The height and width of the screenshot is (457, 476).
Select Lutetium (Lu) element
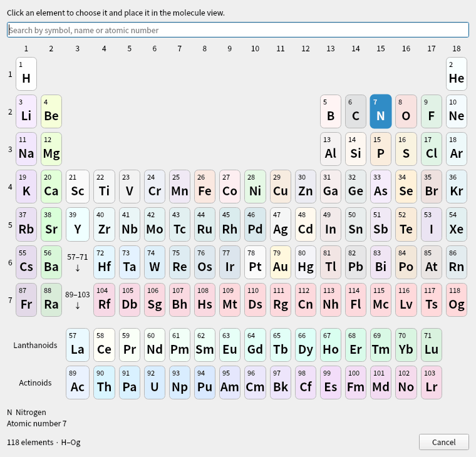click(432, 345)
